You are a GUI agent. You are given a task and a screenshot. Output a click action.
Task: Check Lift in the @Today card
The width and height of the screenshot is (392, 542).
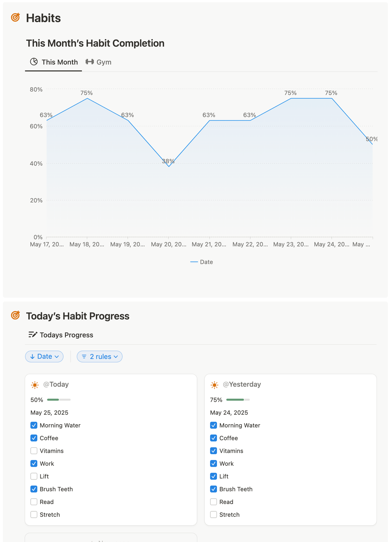(x=34, y=476)
